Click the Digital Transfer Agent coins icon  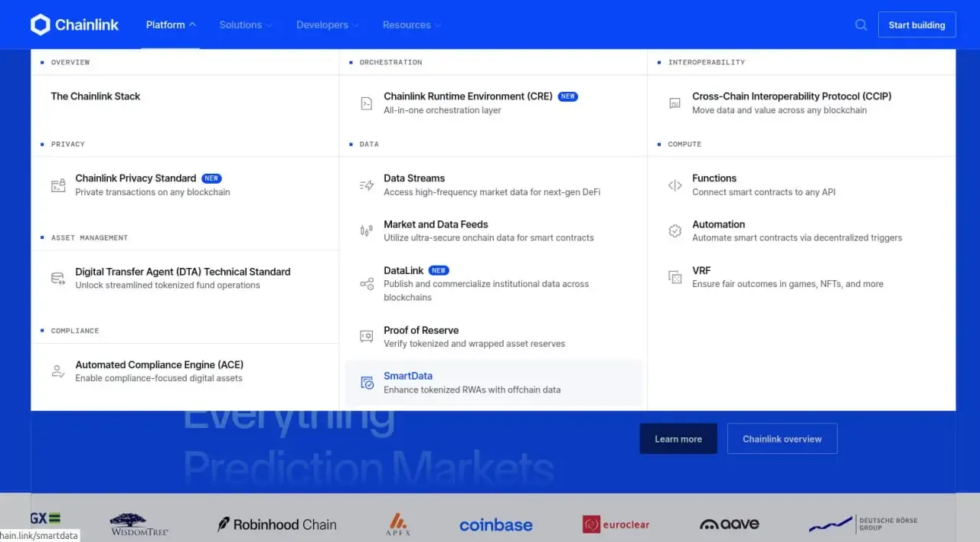tap(58, 279)
